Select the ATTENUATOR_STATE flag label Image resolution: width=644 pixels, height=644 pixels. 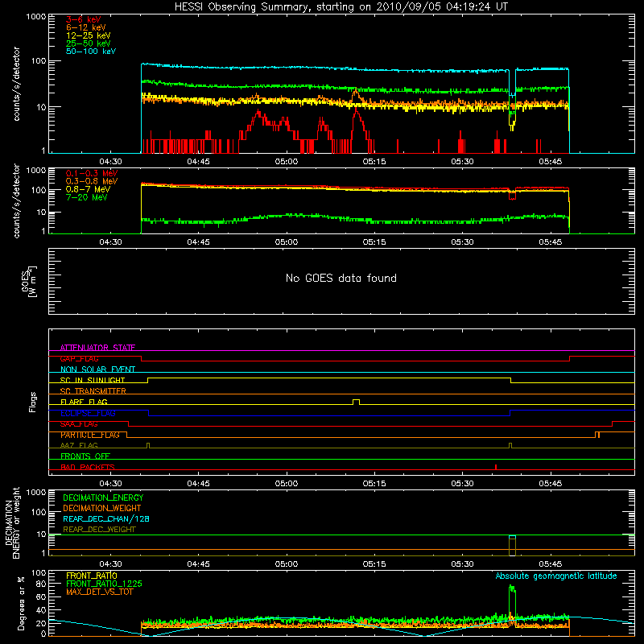(97, 348)
